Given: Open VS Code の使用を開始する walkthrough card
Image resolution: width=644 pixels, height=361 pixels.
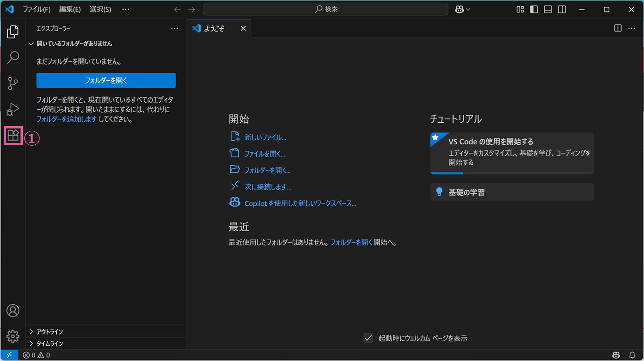Looking at the screenshot, I should click(512, 153).
